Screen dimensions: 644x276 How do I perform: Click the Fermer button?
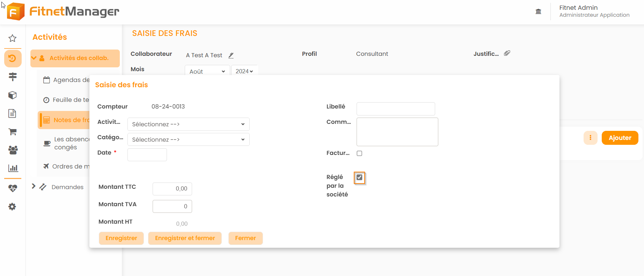tap(245, 238)
